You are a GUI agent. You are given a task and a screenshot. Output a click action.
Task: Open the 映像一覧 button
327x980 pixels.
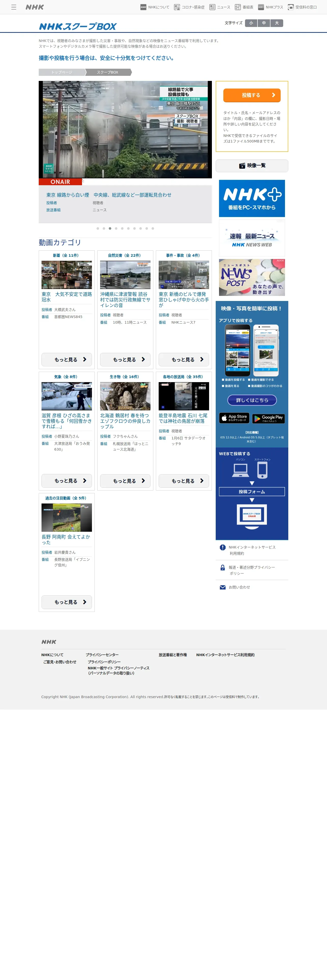(x=252, y=165)
